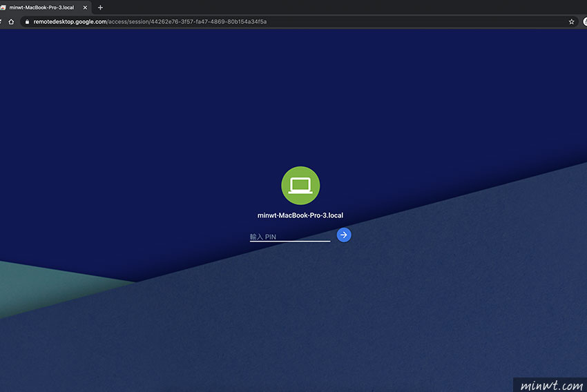Viewport: 587px width, 392px height.
Task: Click the remotedesktop.google.com address bar URL
Action: pyautogui.click(x=150, y=21)
